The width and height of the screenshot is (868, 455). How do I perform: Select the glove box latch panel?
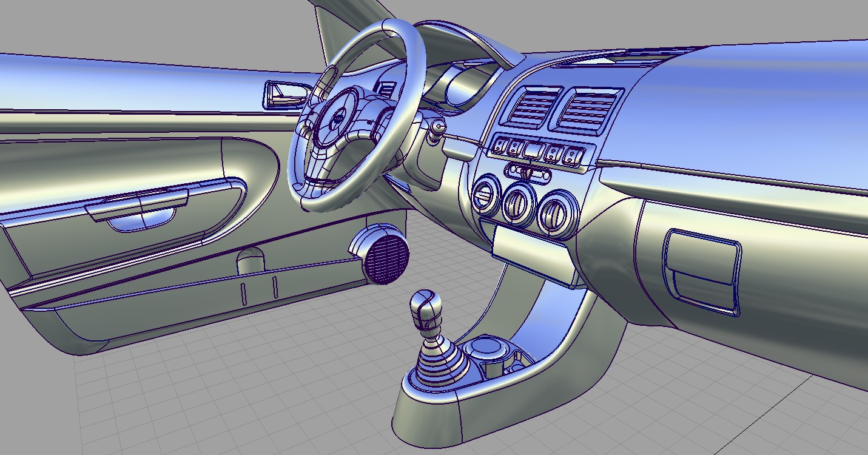[x=702, y=271]
